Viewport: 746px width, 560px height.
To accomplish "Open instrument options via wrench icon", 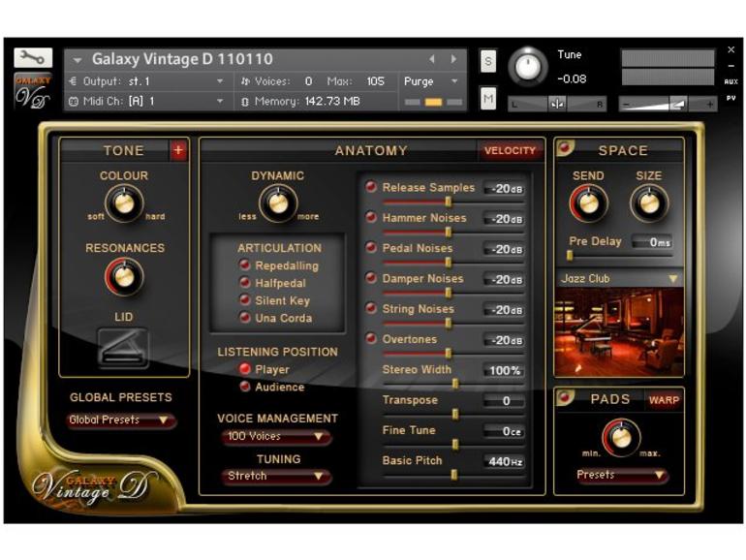I will [33, 57].
